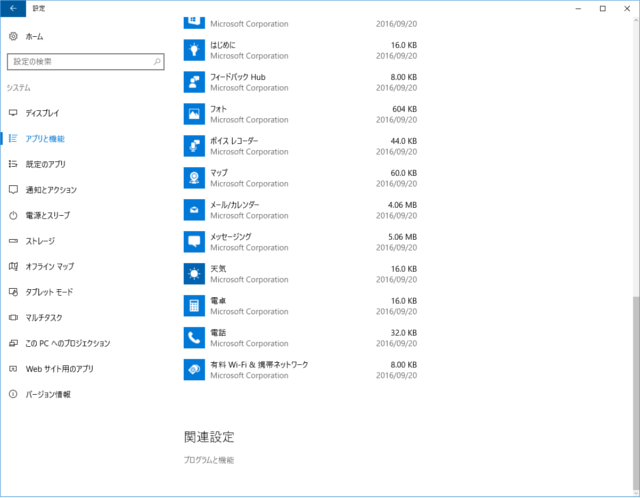Click the この PC へのプロジェクション icon

click(x=13, y=343)
